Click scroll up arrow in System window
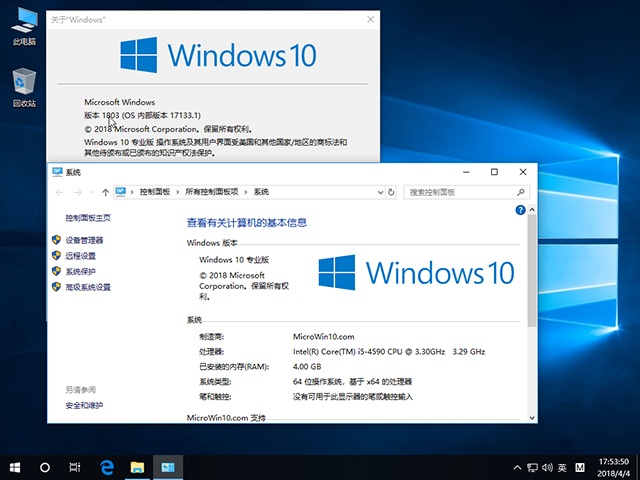The image size is (640, 480). tap(532, 209)
